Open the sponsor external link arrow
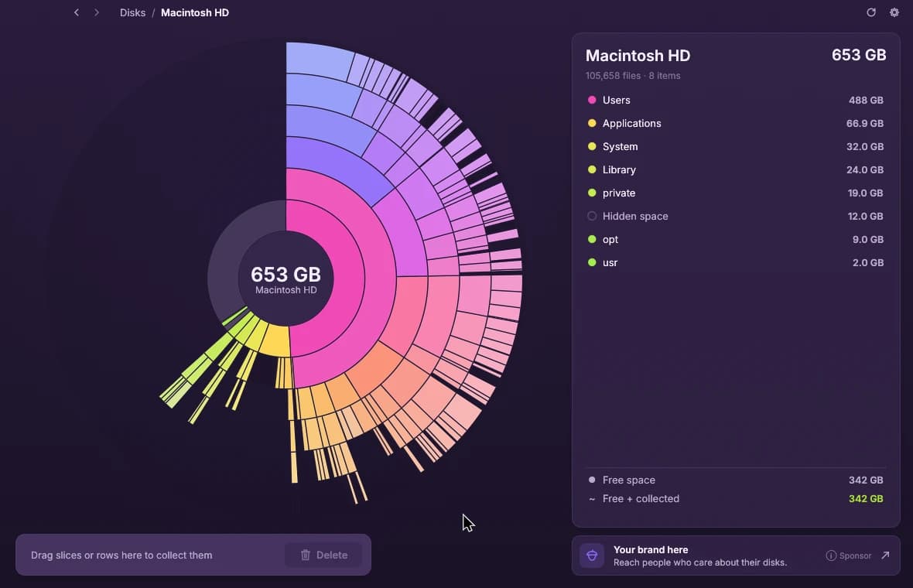The height and width of the screenshot is (588, 913). (885, 556)
